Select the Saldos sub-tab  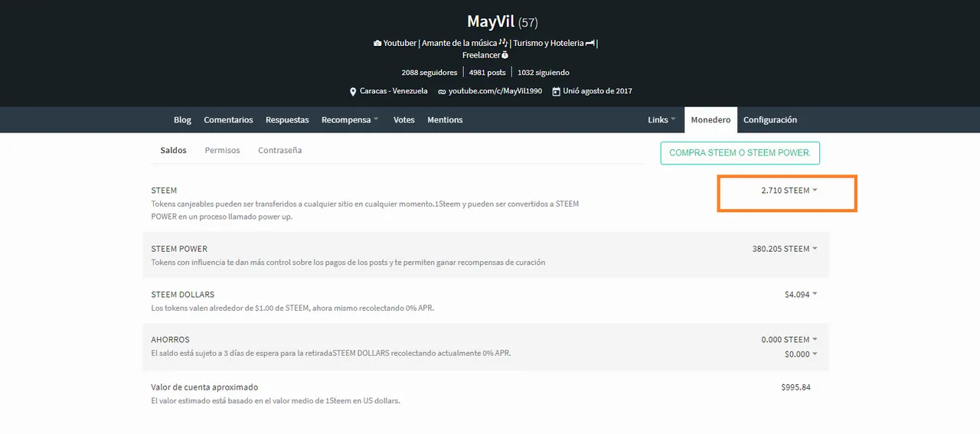173,150
